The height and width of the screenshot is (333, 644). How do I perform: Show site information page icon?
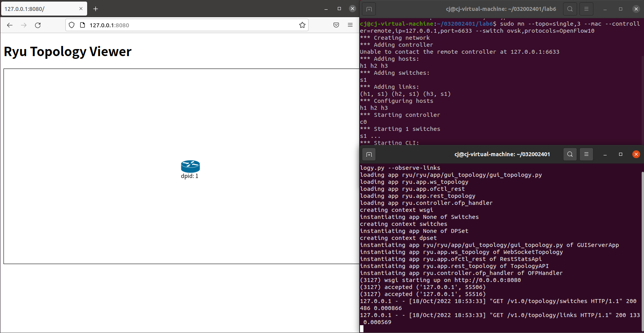click(82, 25)
